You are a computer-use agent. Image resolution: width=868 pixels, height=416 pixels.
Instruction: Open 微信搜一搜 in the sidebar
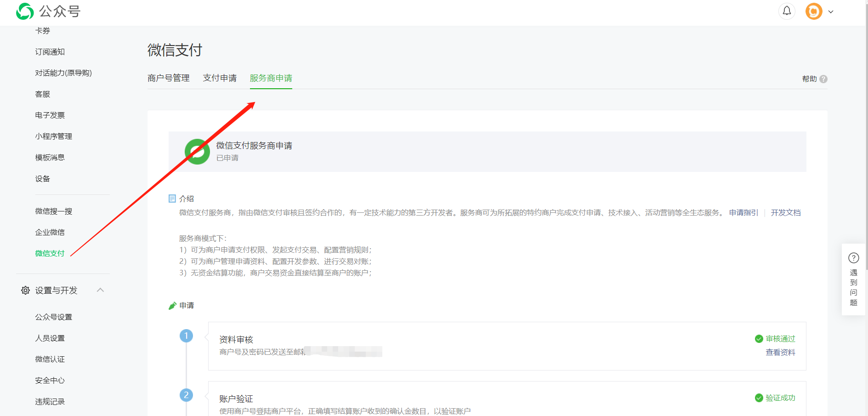point(54,211)
